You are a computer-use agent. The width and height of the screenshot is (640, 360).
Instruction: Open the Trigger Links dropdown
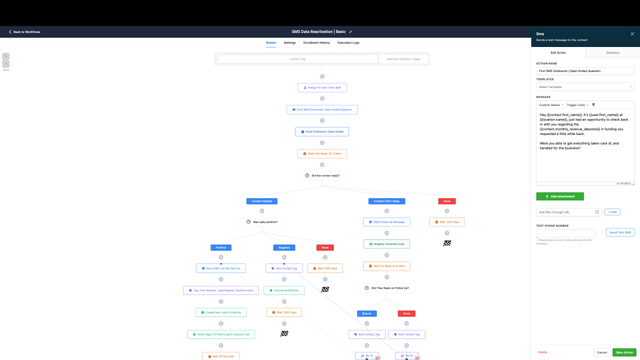(577, 105)
